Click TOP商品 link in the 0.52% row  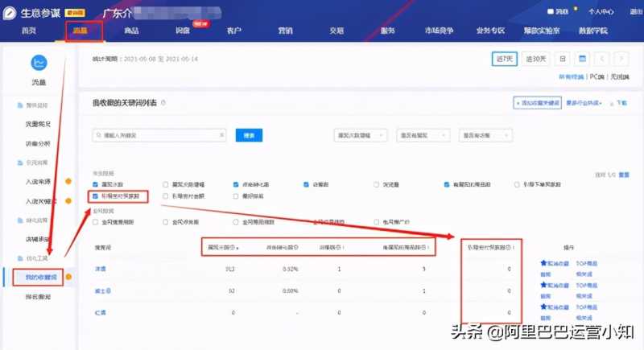[x=587, y=263]
